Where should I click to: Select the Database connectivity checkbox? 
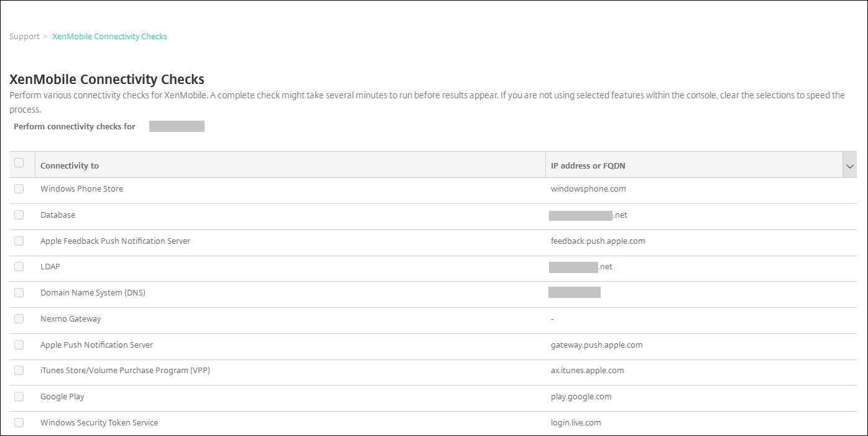pos(19,215)
